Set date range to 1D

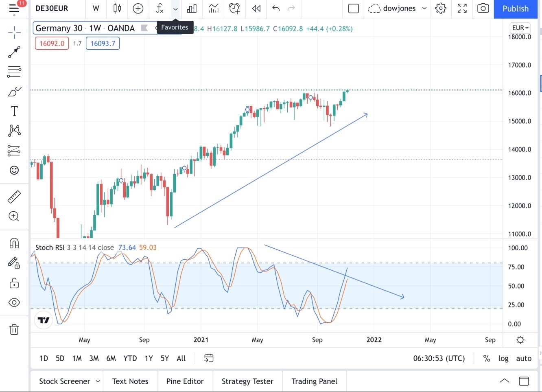[44, 358]
